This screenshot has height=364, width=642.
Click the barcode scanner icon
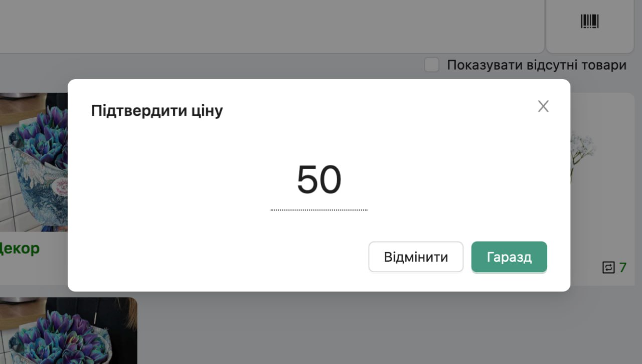tap(590, 21)
